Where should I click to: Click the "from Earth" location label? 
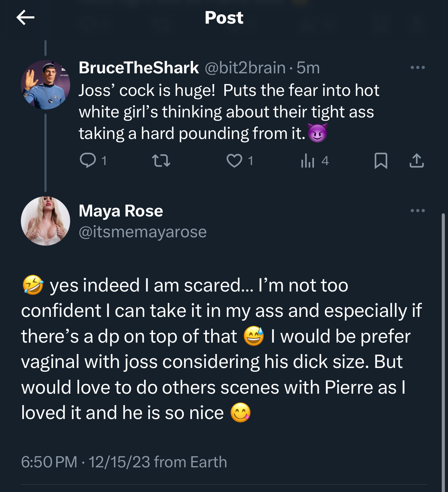point(190,462)
